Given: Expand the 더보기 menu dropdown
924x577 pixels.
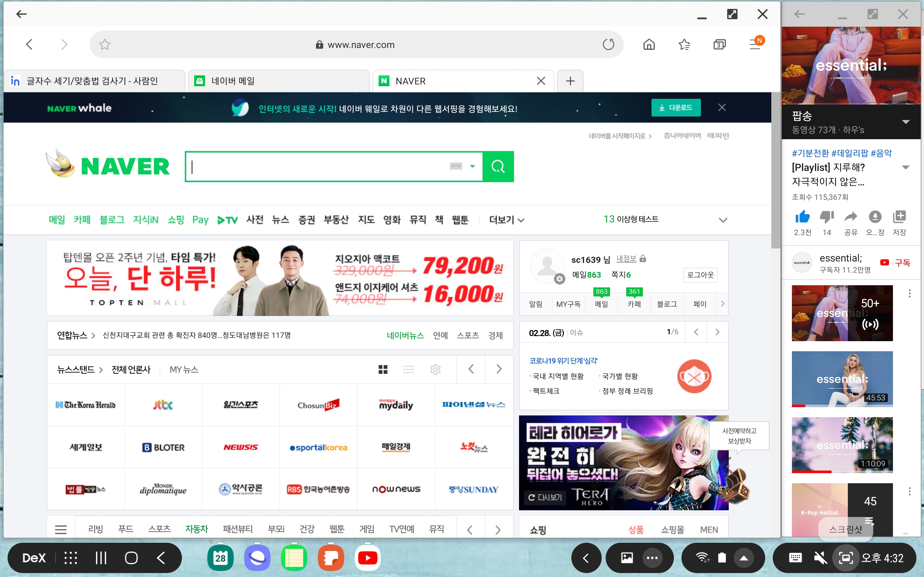Looking at the screenshot, I should pyautogui.click(x=506, y=220).
